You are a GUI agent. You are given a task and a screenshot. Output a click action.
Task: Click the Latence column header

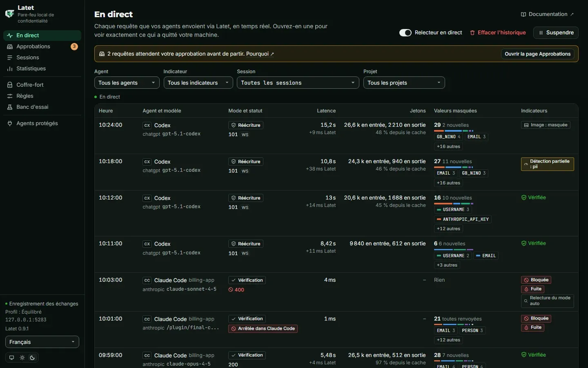click(326, 111)
